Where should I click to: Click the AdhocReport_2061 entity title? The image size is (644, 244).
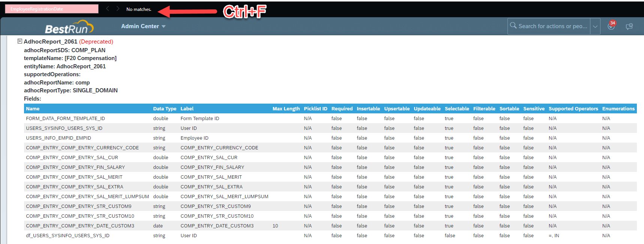(x=50, y=41)
